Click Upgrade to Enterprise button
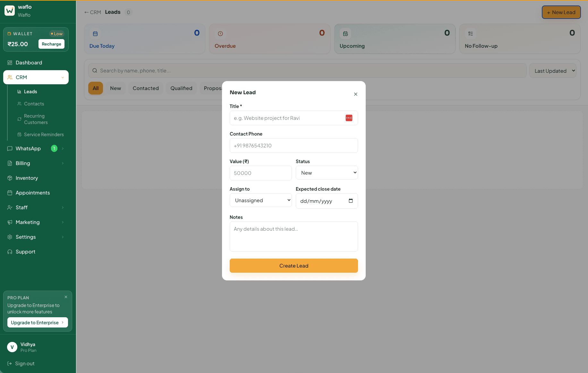Viewport: 588px width, 373px height. coord(38,322)
